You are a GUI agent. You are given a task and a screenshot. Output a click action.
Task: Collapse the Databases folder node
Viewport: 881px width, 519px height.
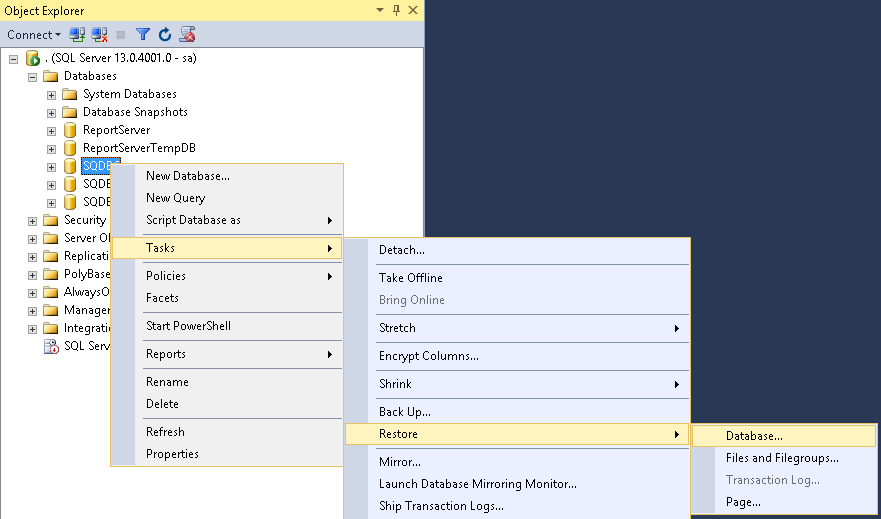[x=32, y=76]
